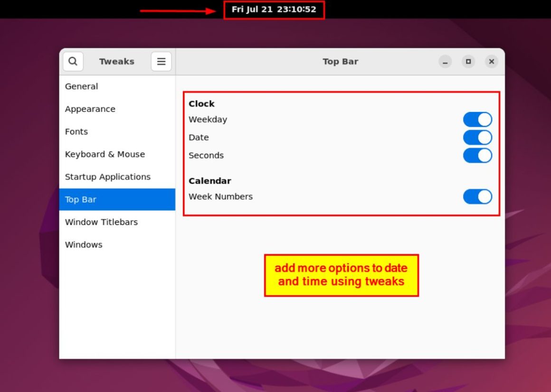
Task: Open the search icon in Tweaks
Action: [x=73, y=61]
